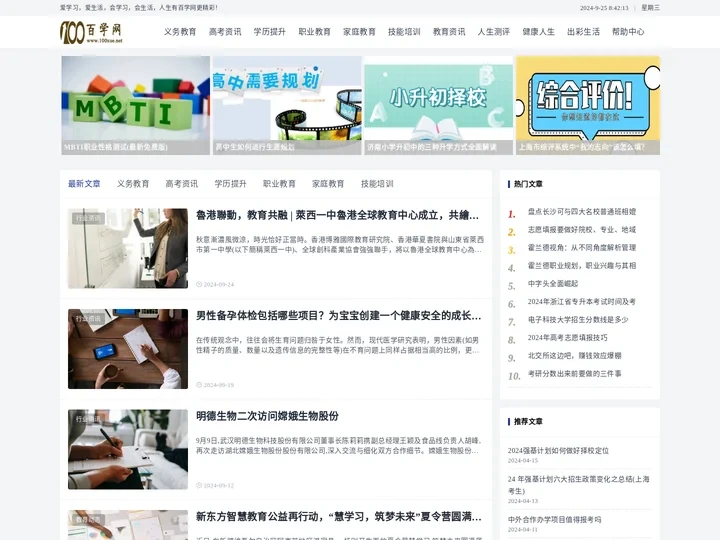Screen dimensions: 720x540
Task: Click summary text beginning 9月9日,武汉明德生物
Action: click(x=339, y=446)
